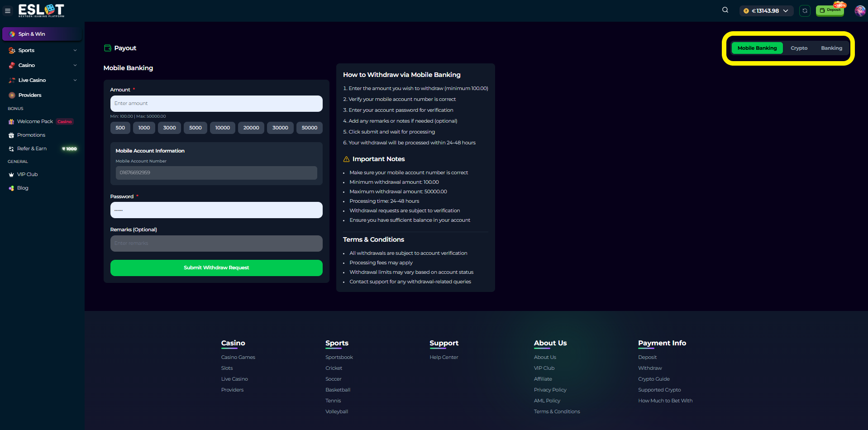
Task: Select the 1000 amount preset
Action: (x=144, y=128)
